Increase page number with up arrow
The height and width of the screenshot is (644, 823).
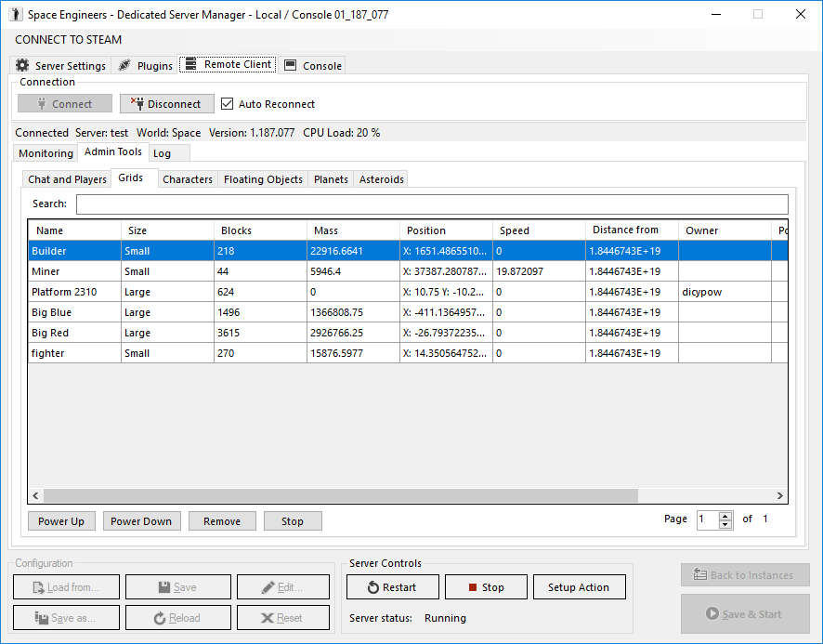click(725, 516)
